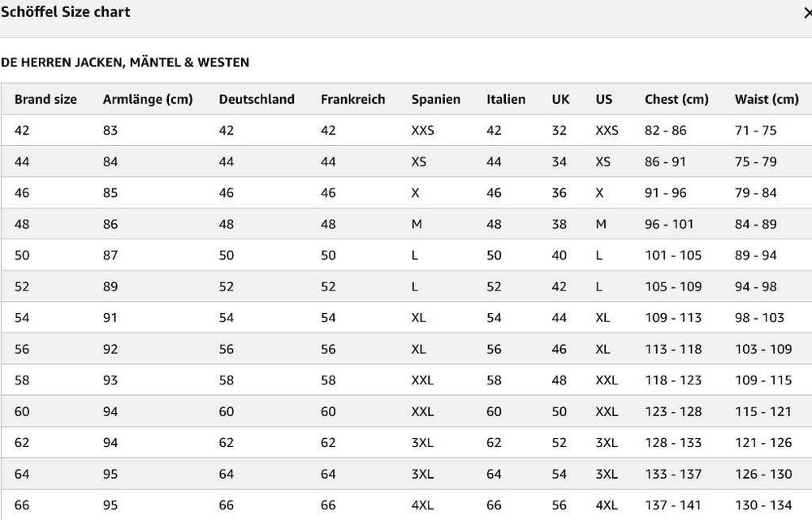Select the 82 - 86 chest cell
The image size is (812, 520).
pyautogui.click(x=666, y=130)
